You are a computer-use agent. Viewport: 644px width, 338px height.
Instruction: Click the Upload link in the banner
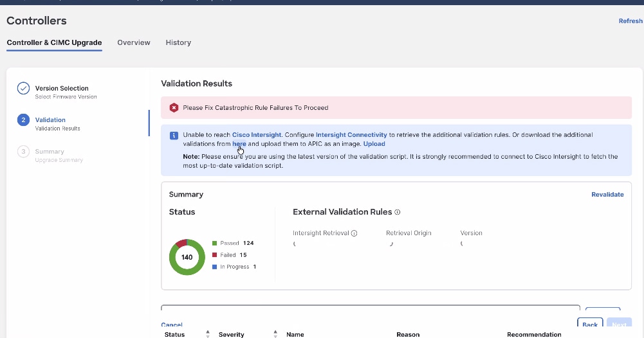(x=374, y=144)
